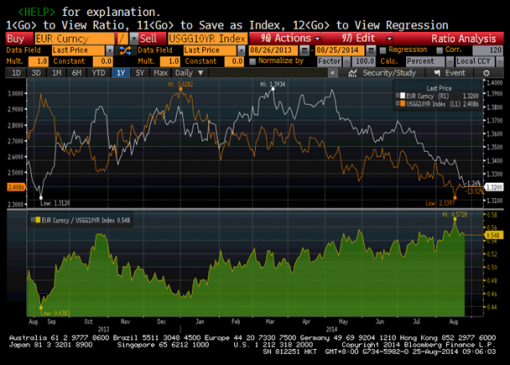Open the operator dropdown arrow next to slash
The height and width of the screenshot is (365, 510).
tap(134, 39)
